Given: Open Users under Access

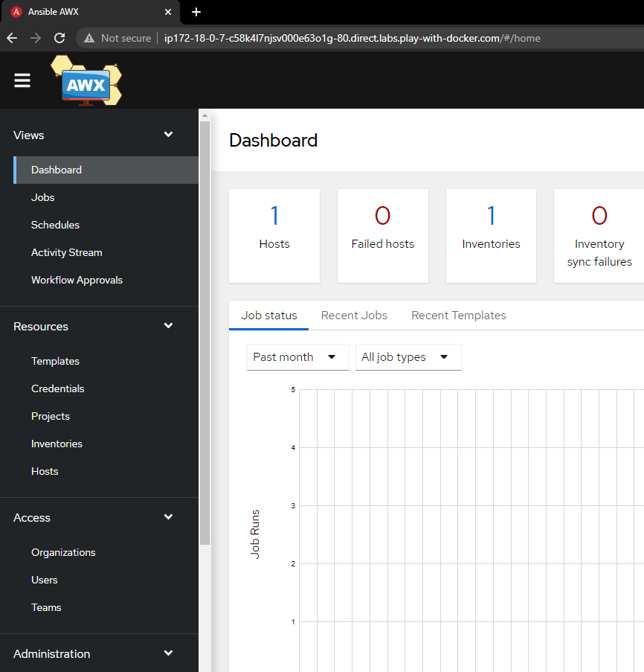Looking at the screenshot, I should point(106,580).
